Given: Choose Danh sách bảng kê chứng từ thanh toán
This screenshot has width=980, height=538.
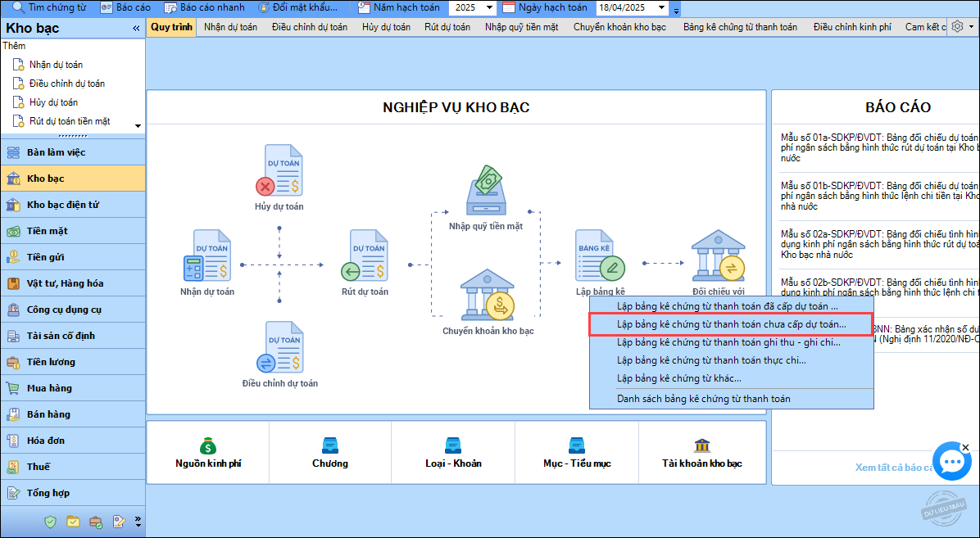Looking at the screenshot, I should 731,399.
